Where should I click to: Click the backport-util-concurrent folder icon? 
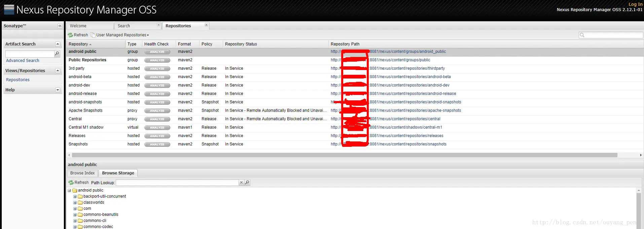80,196
